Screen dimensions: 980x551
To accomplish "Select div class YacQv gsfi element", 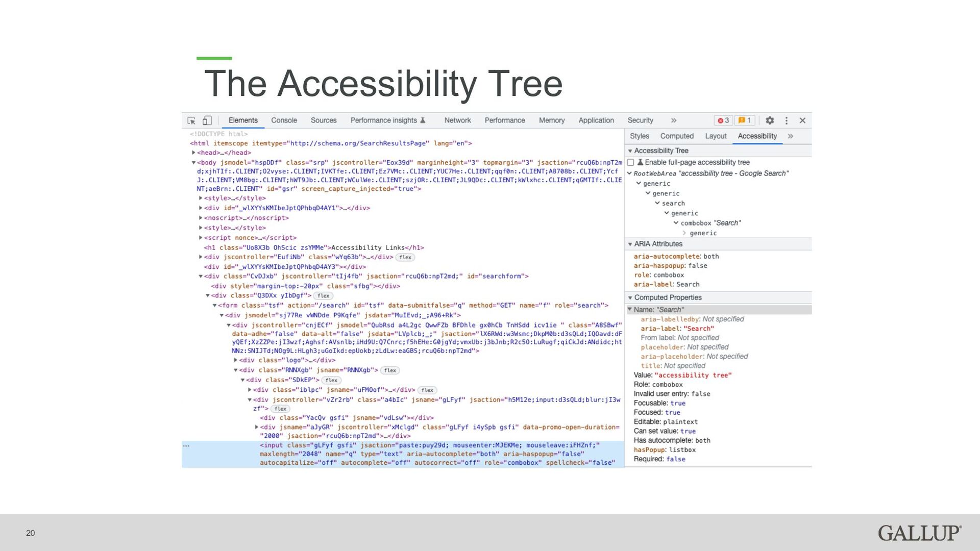I will coord(347,418).
